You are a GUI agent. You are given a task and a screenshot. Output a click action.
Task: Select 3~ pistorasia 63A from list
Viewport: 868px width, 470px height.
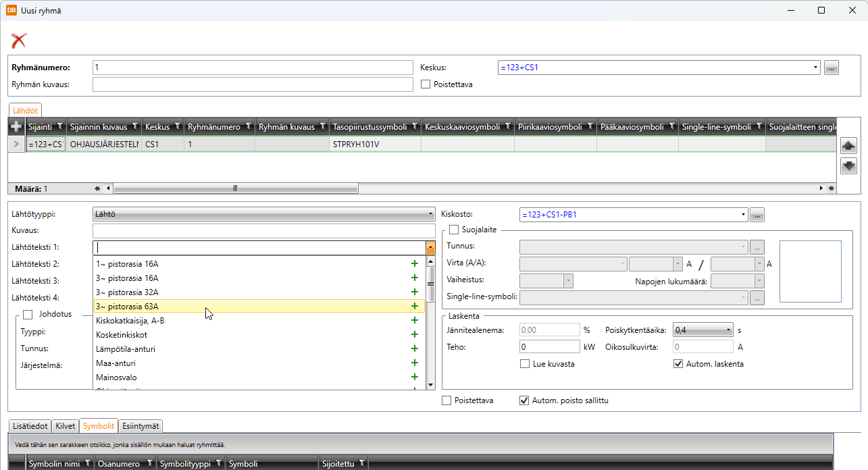click(x=250, y=307)
